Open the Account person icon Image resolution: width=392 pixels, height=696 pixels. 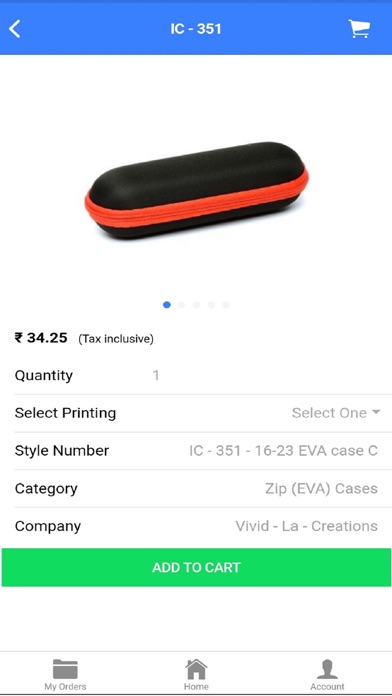tap(327, 669)
